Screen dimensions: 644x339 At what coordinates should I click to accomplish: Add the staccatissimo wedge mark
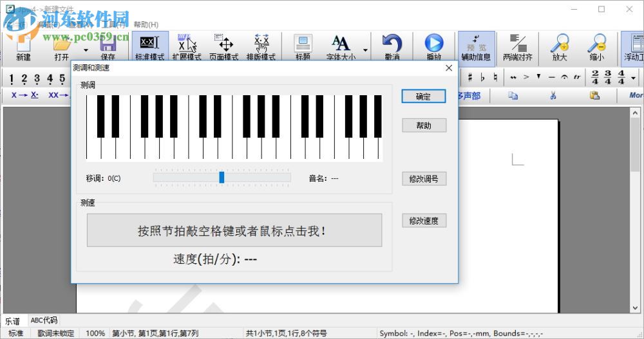tap(538, 77)
